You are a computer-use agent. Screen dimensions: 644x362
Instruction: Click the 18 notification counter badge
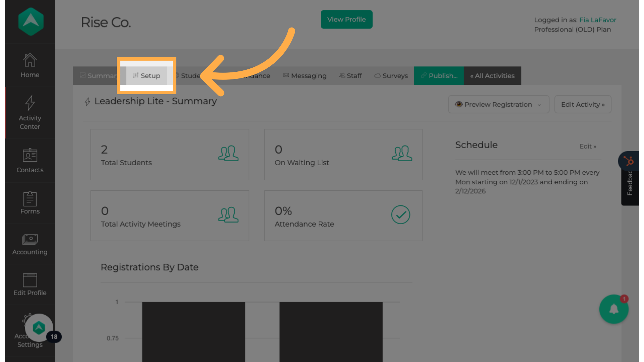coord(54,337)
